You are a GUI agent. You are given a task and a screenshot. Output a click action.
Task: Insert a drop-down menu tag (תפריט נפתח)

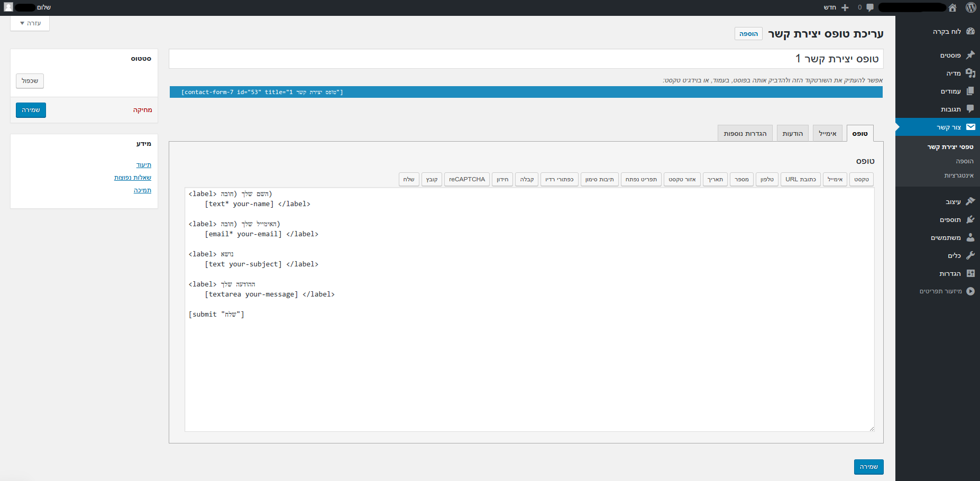(x=641, y=180)
